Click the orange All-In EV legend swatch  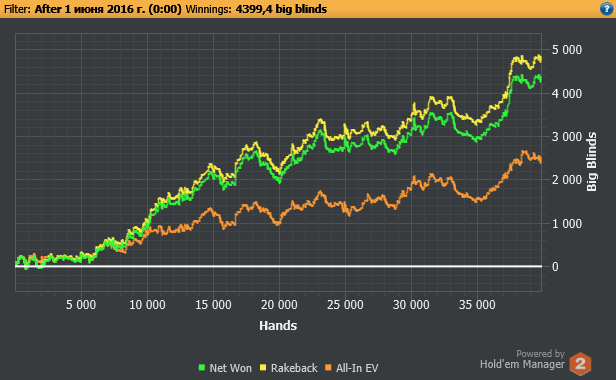328,367
